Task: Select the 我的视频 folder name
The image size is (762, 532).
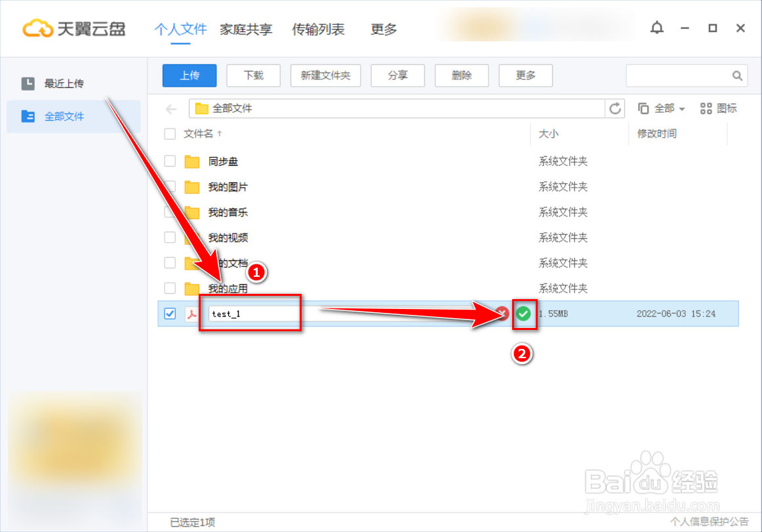Action: click(x=228, y=237)
